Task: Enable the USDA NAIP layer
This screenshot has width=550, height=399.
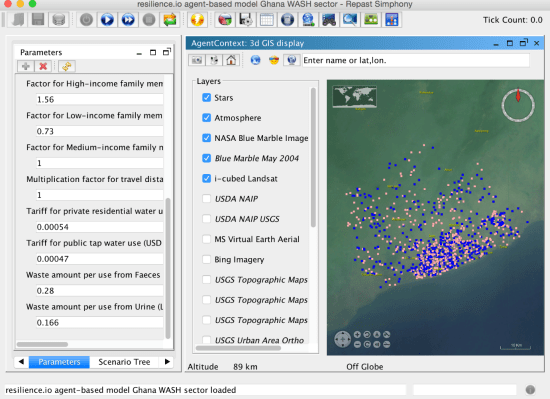Action: tap(207, 198)
